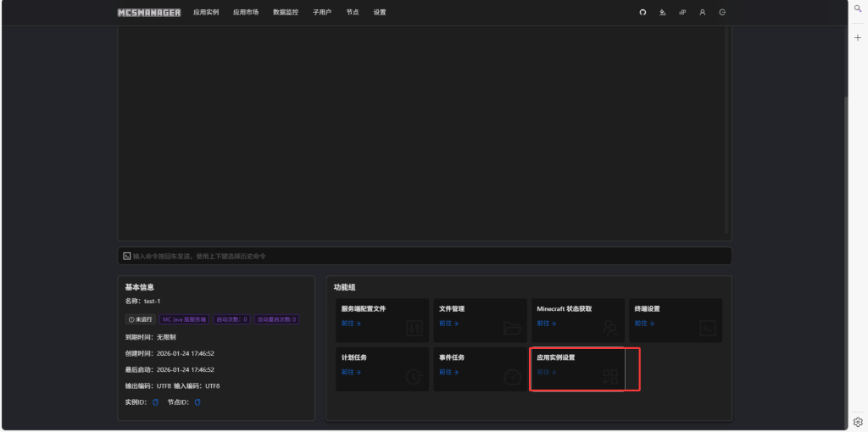The image size is (868, 432).
Task: Click the user account icon in header
Action: tap(702, 13)
